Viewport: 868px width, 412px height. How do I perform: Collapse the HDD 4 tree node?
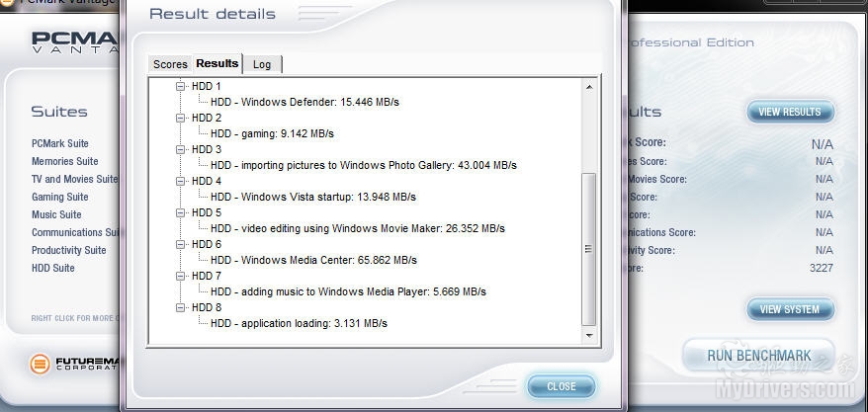coord(181,181)
